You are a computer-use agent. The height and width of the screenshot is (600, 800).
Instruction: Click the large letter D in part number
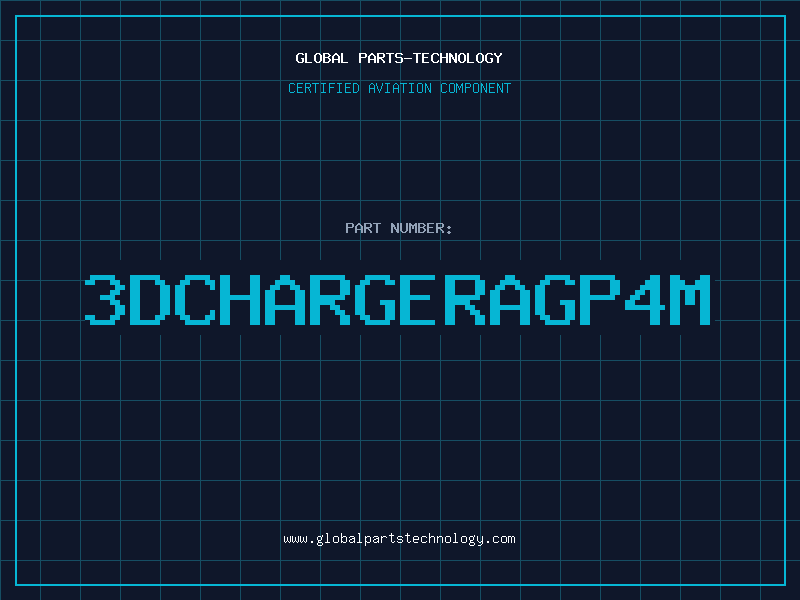tap(150, 299)
